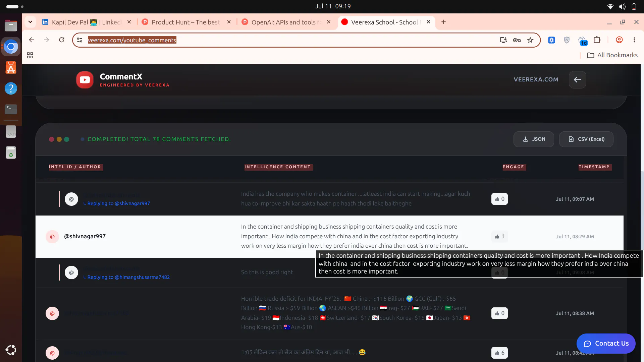This screenshot has width=644, height=362.
Task: Click the page vertical scrollbar
Action: pyautogui.click(x=642, y=210)
